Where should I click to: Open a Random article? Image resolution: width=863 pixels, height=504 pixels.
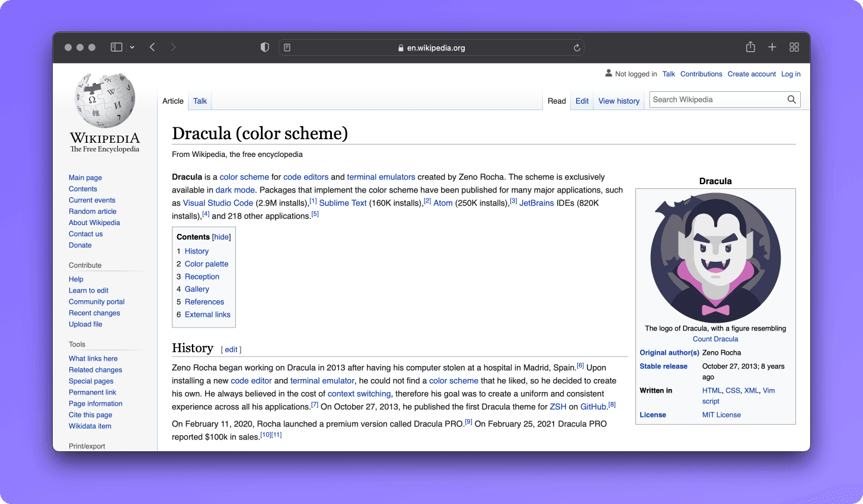coord(92,211)
